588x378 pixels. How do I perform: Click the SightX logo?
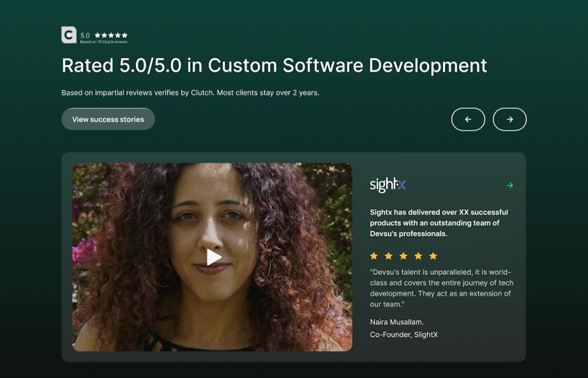tap(388, 185)
